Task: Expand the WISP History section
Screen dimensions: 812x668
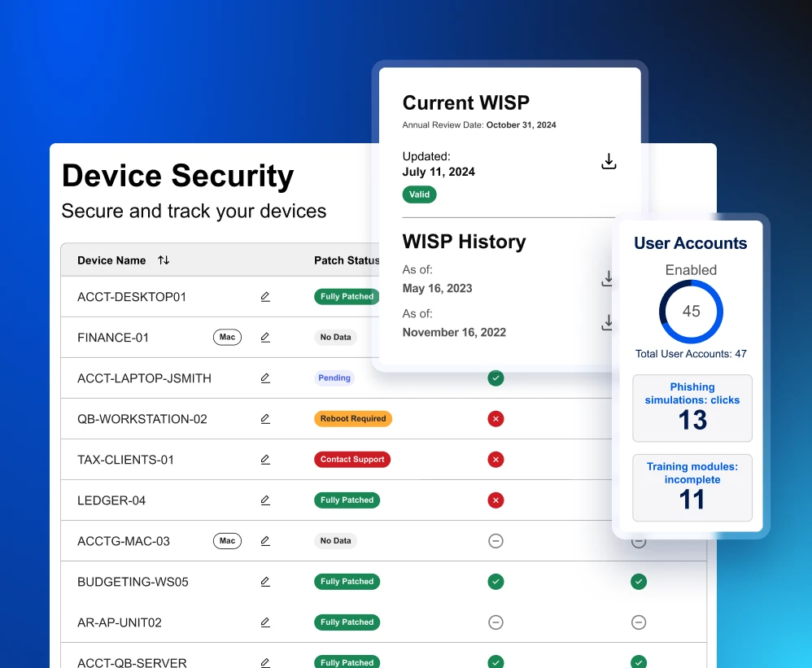Action: (x=462, y=242)
